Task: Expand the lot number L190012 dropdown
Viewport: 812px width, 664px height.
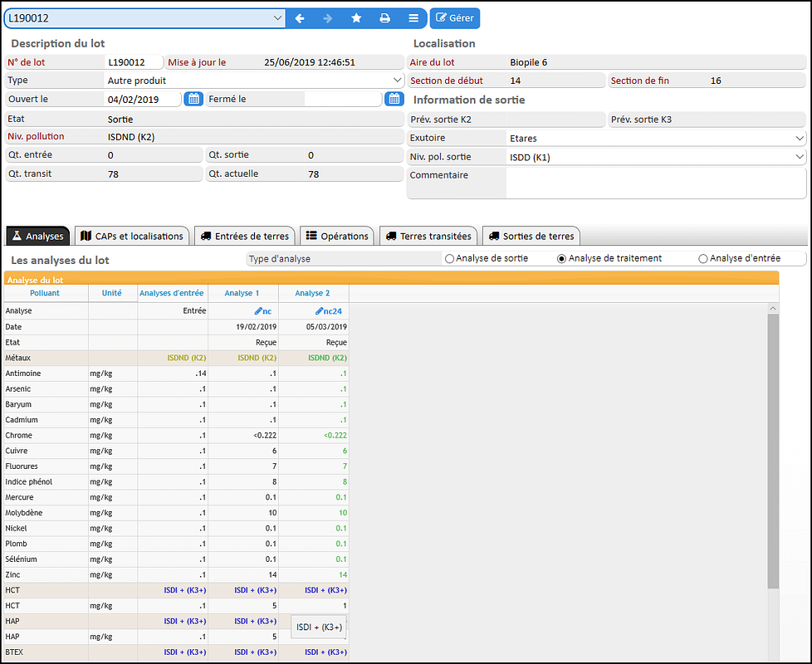Action: (x=277, y=18)
